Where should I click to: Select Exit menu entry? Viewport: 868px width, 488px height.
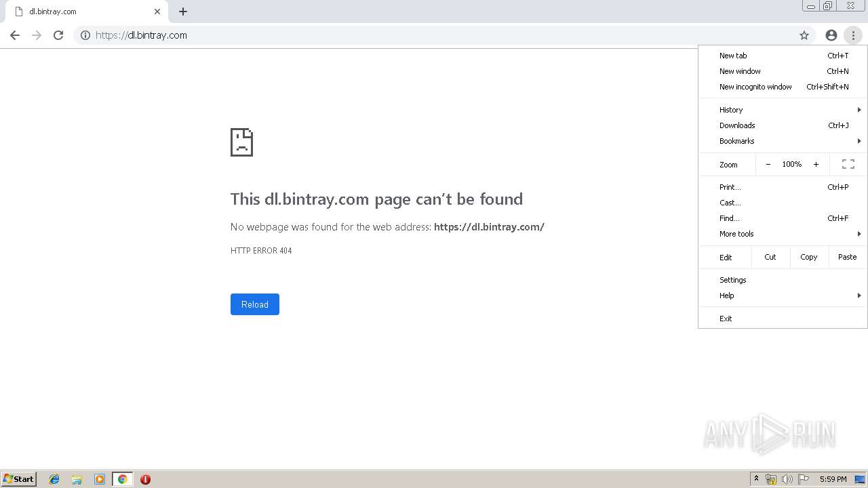pos(783,319)
